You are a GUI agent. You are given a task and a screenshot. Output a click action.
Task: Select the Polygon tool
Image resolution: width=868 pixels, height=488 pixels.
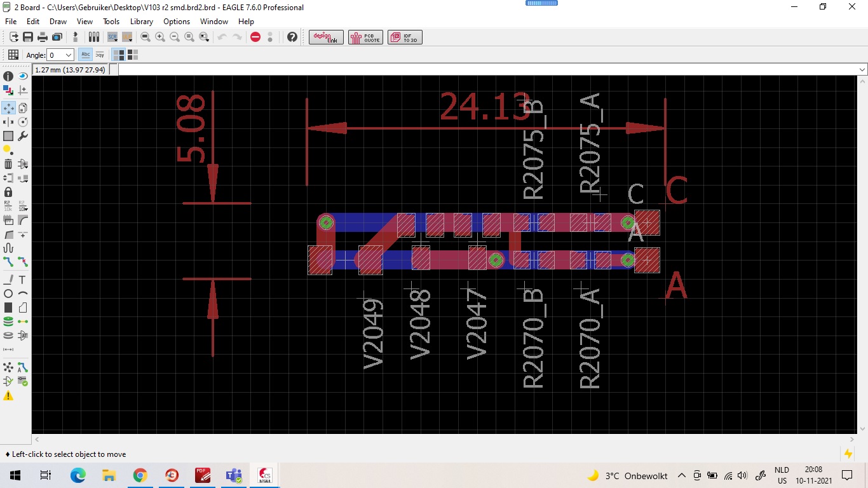point(23,308)
